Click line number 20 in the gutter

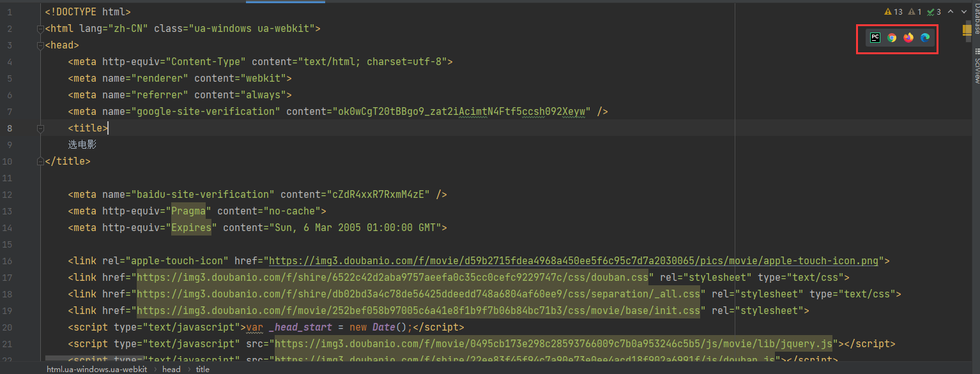7,327
